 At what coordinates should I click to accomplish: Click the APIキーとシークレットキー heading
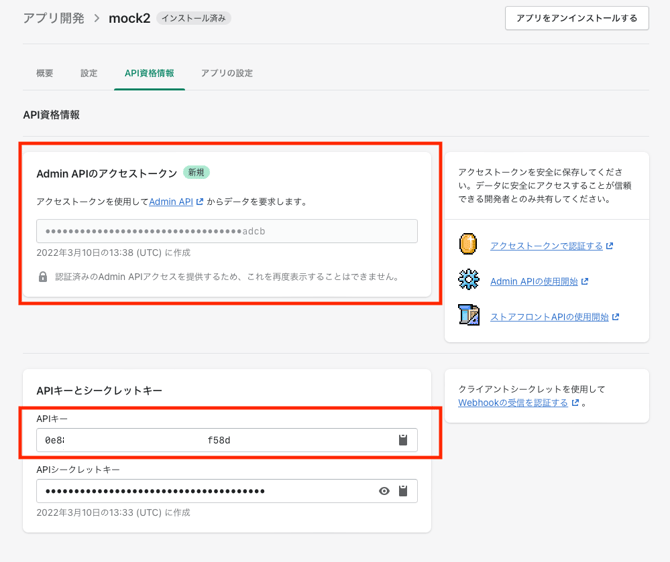(99, 391)
